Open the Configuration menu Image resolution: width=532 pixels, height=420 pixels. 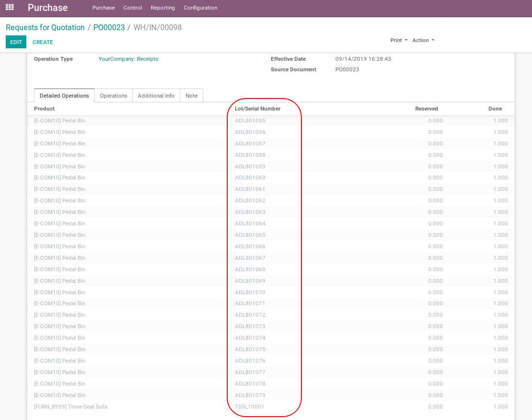(200, 8)
